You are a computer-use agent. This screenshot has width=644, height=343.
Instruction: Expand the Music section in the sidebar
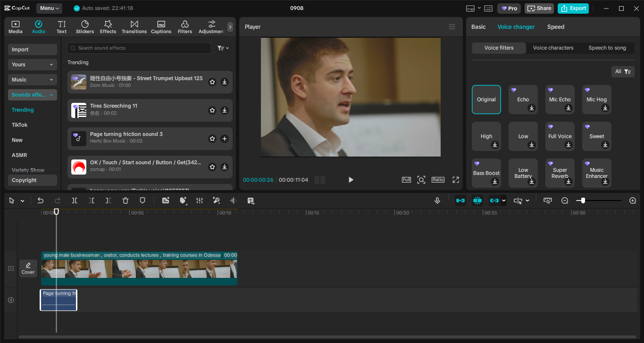click(x=32, y=79)
